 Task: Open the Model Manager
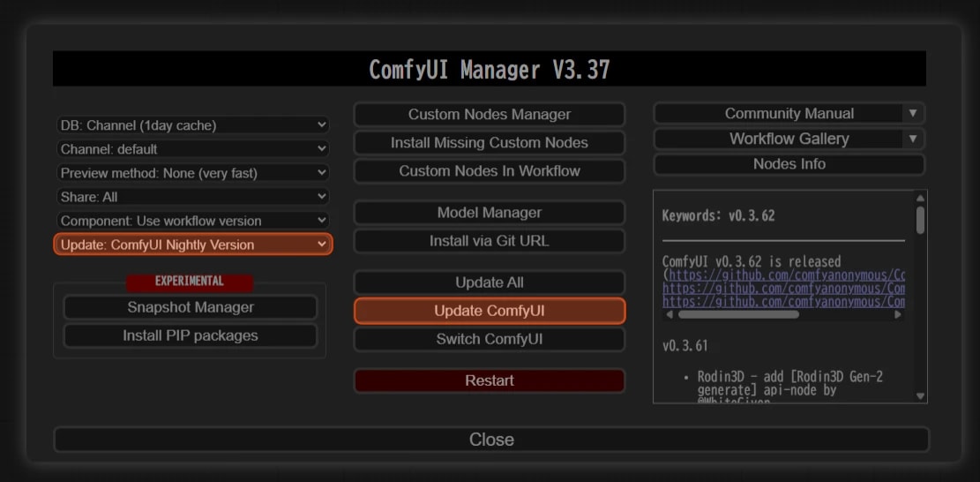coord(490,213)
